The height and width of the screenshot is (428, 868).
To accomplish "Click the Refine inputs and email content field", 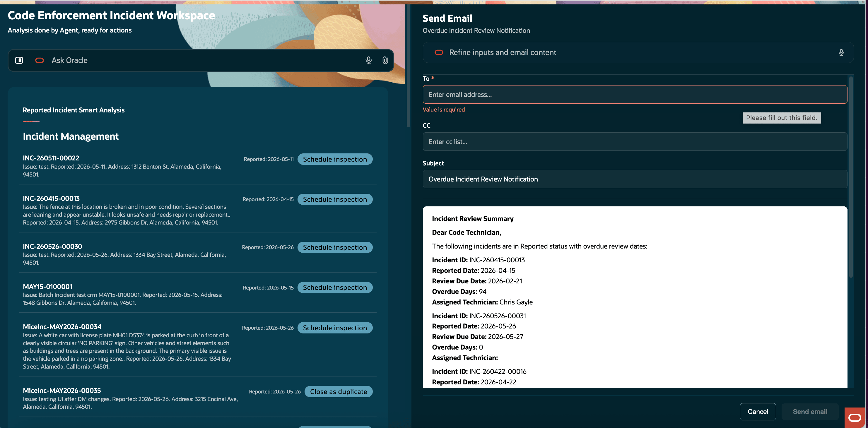I will (x=638, y=52).
